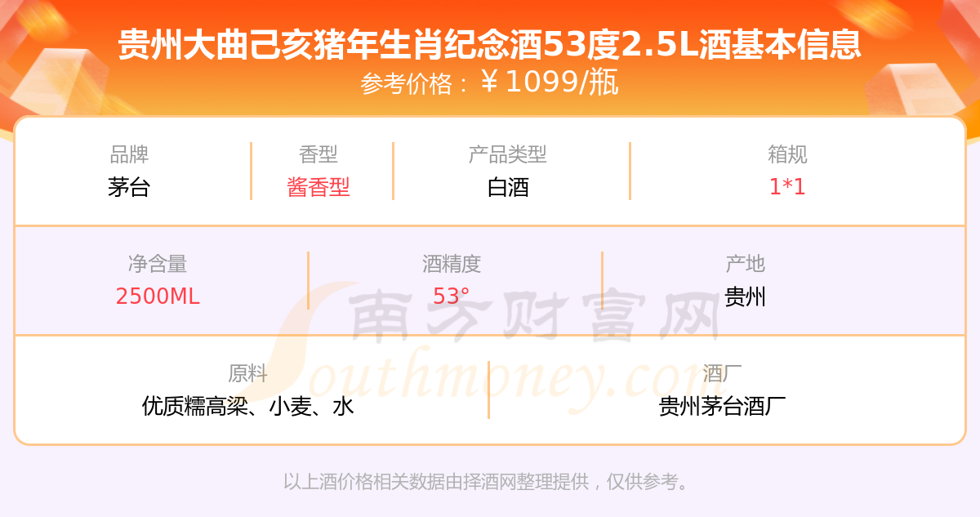Image resolution: width=980 pixels, height=517 pixels.
Task: Click the 产地 label
Action: (746, 264)
